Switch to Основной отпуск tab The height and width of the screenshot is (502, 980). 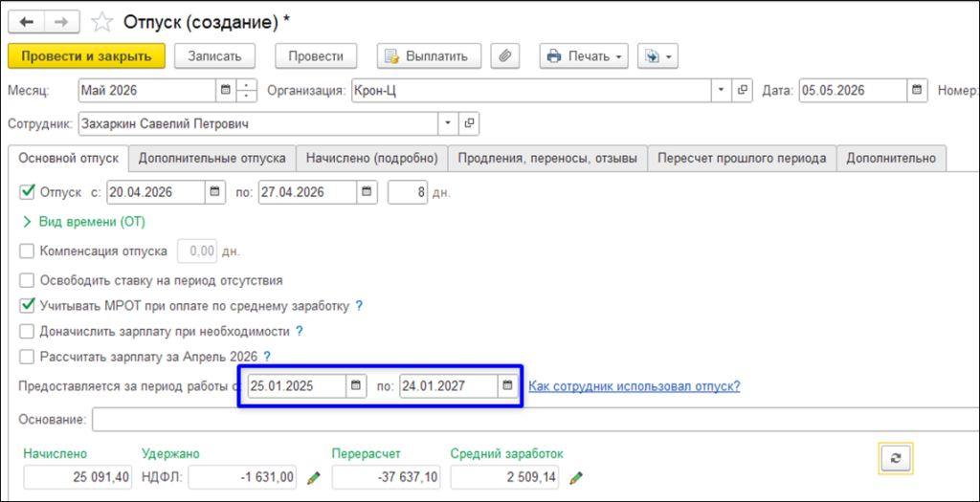click(x=68, y=158)
